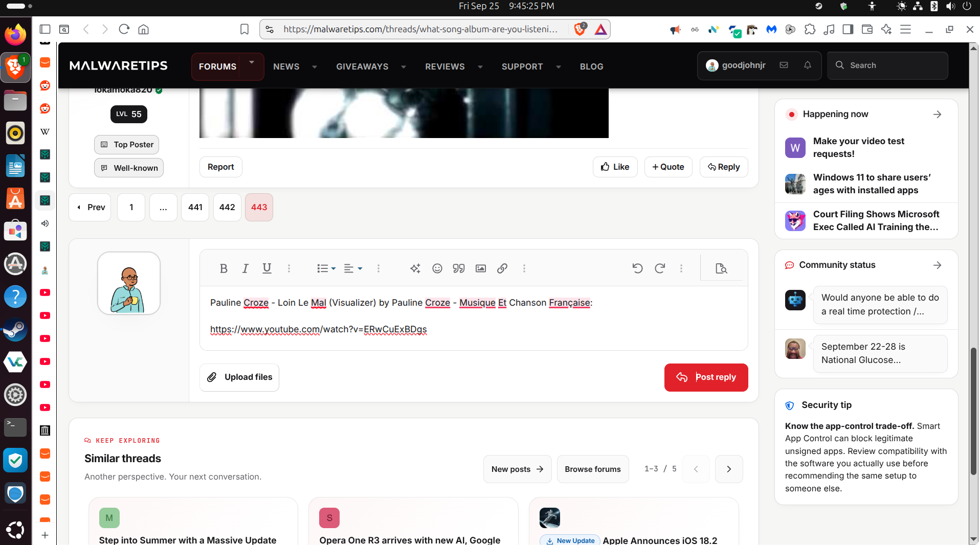This screenshot has width=980, height=545.
Task: Expand the Forums menu arrow
Action: pyautogui.click(x=252, y=62)
